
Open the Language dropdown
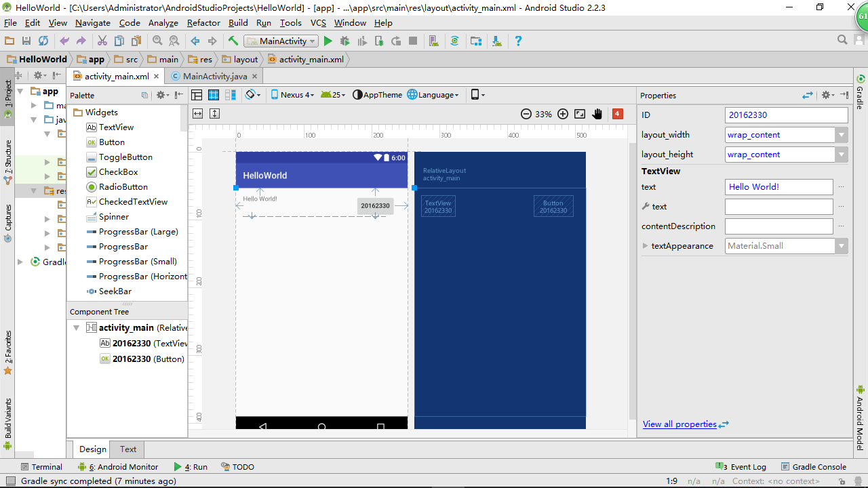tap(433, 95)
